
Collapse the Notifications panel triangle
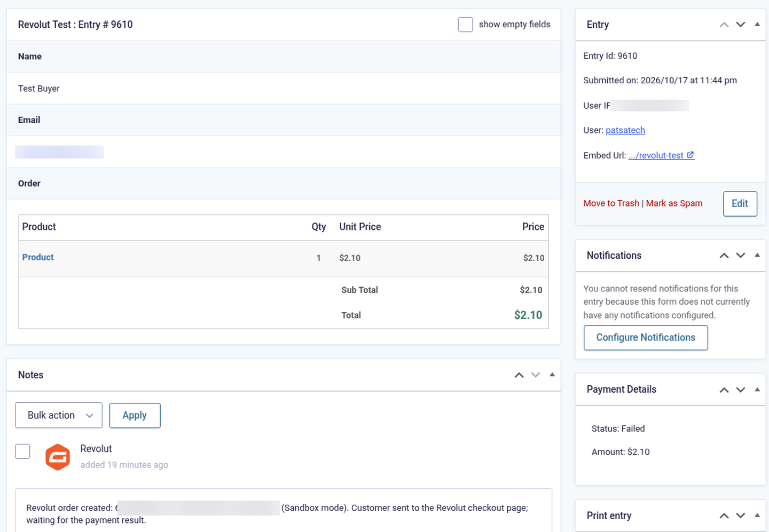(757, 255)
